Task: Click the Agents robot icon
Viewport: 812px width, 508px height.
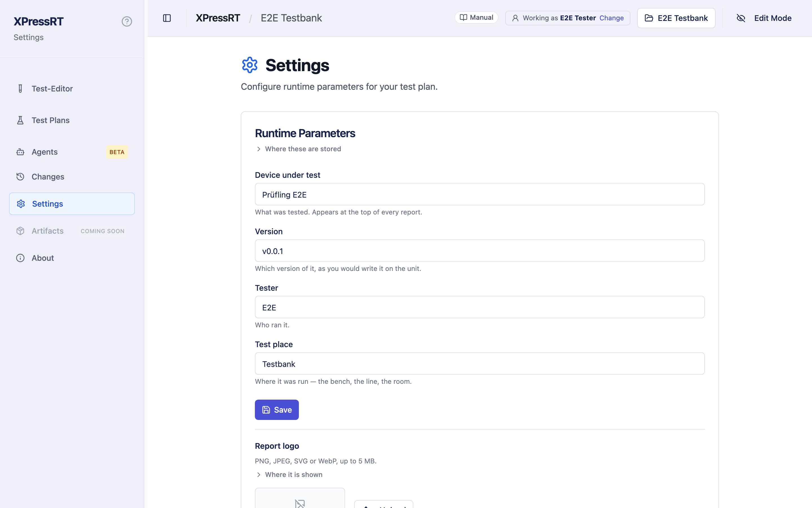Action: 20,152
